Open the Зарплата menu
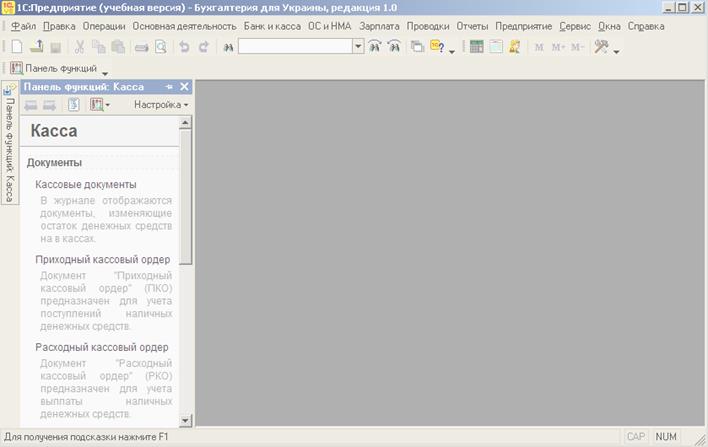 coord(379,26)
